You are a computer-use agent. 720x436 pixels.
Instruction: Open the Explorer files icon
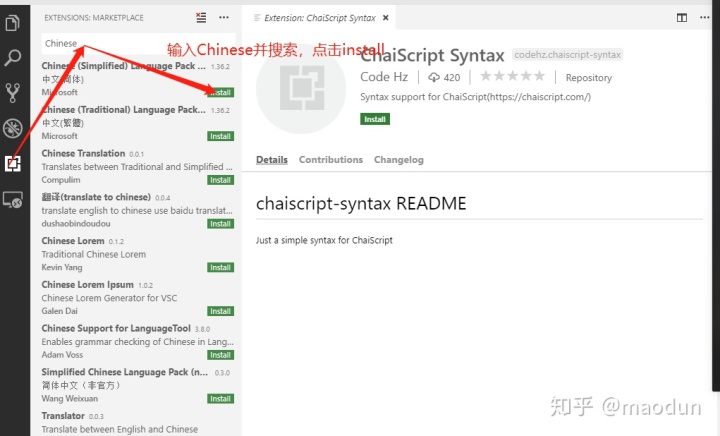coord(12,22)
